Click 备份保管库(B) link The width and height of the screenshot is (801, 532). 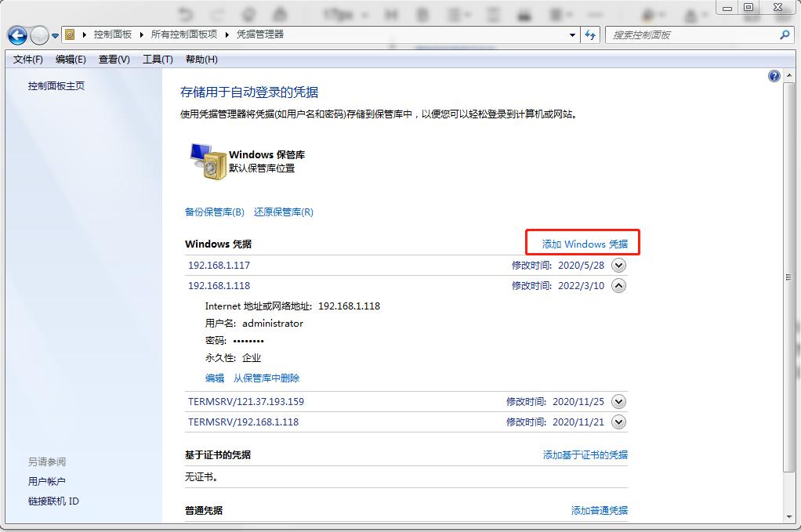215,212
